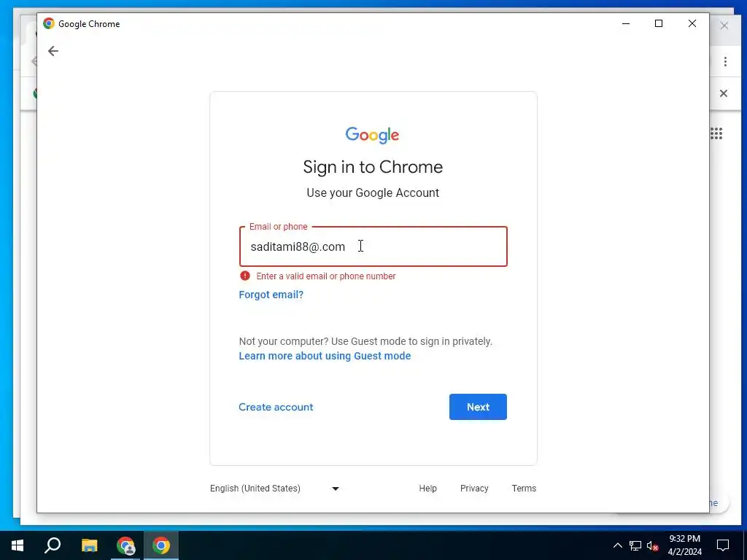The image size is (747, 560).
Task: Click the Google logo
Action: (373, 135)
